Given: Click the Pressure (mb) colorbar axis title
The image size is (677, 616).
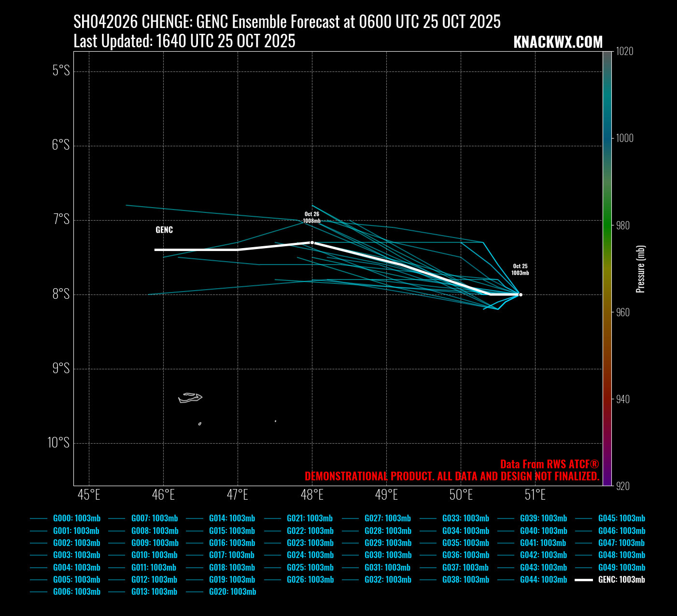Looking at the screenshot, I should (x=640, y=269).
